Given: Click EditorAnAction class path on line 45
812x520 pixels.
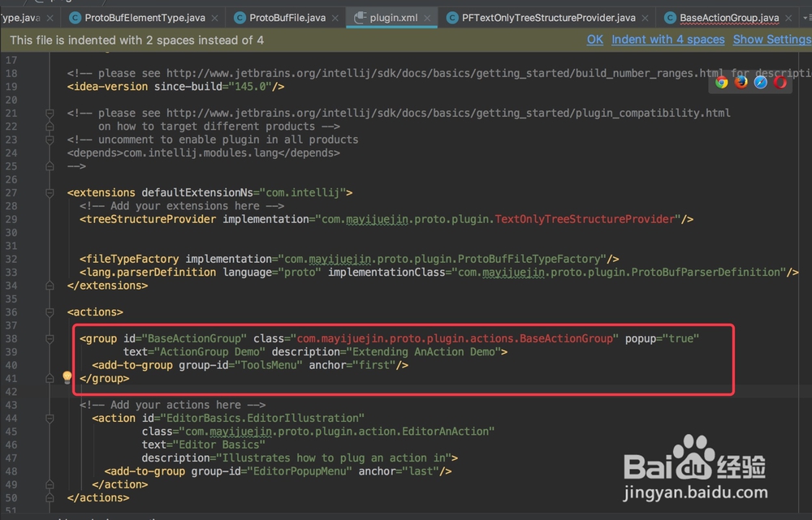Looking at the screenshot, I should (337, 432).
